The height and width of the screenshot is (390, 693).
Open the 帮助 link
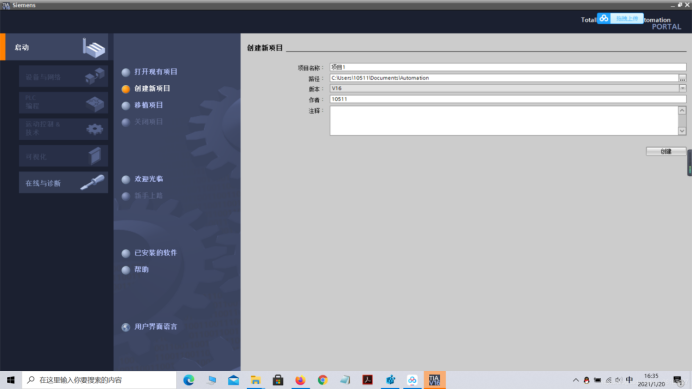click(x=141, y=269)
